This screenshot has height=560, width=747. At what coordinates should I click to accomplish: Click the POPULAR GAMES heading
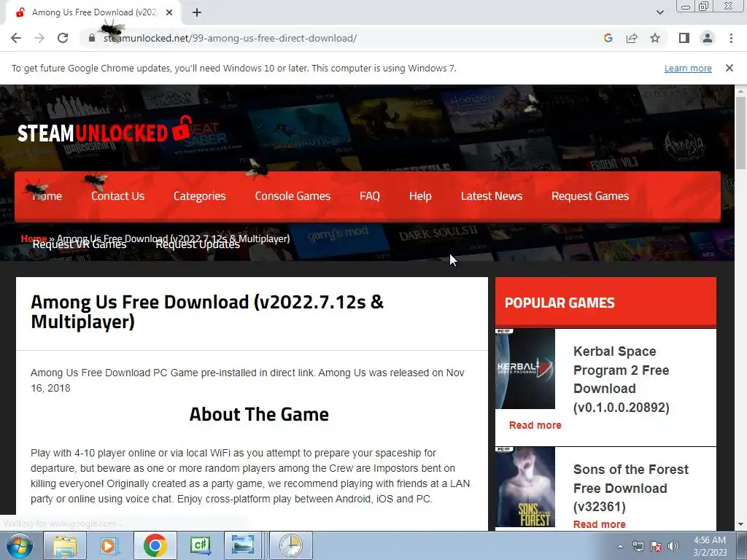click(560, 303)
